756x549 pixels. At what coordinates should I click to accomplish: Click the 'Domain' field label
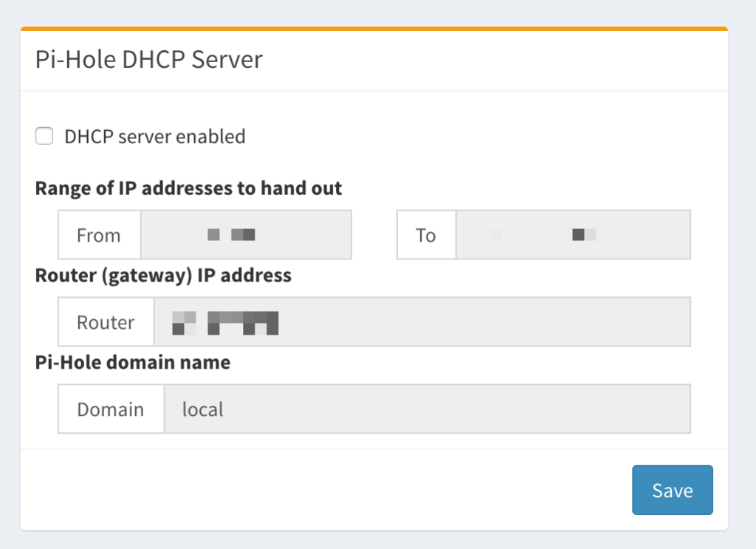(x=111, y=409)
